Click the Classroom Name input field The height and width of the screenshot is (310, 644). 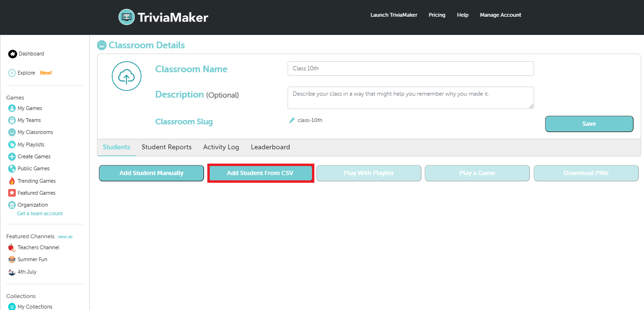coord(411,68)
